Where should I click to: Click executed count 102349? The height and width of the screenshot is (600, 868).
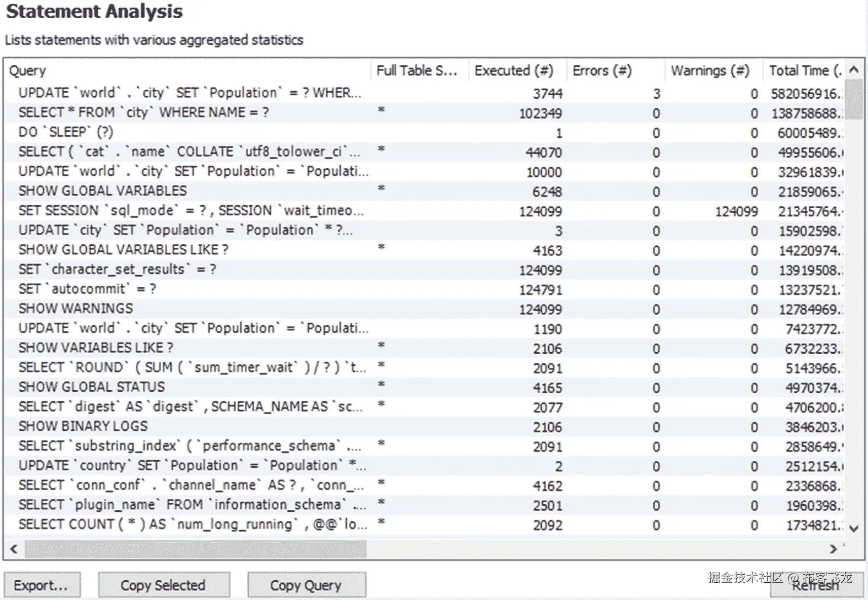click(540, 114)
